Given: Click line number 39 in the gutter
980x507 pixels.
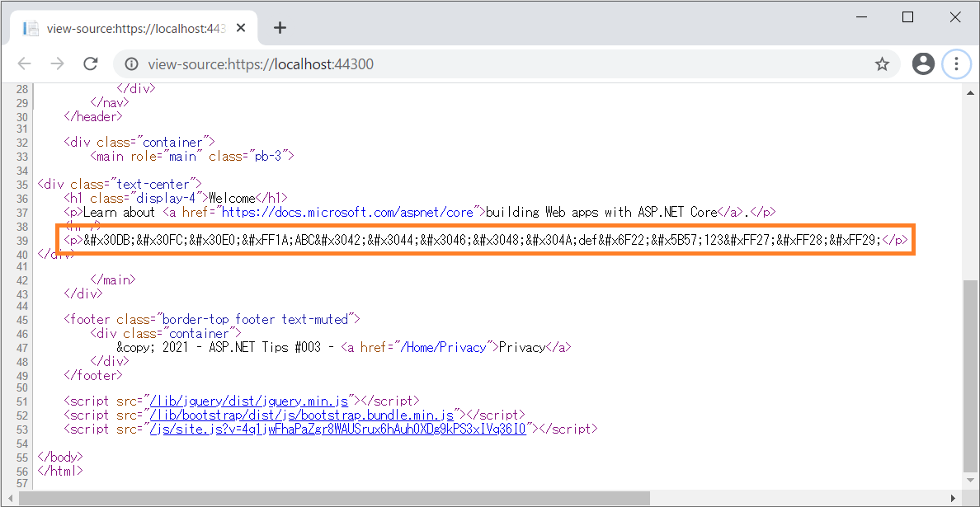Looking at the screenshot, I should (x=21, y=241).
